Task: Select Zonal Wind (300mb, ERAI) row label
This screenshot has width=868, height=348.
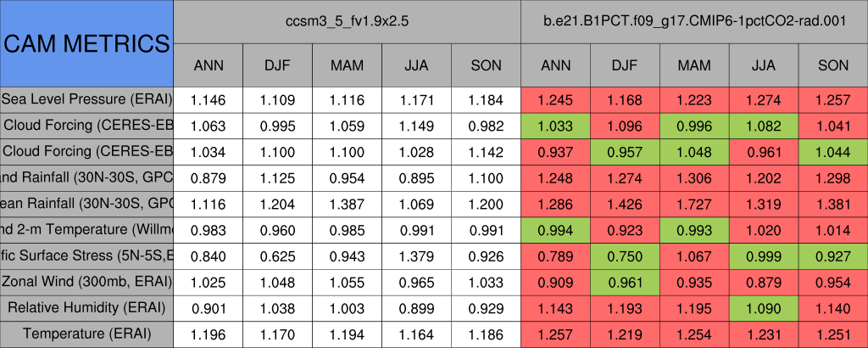Action: pyautogui.click(x=86, y=281)
